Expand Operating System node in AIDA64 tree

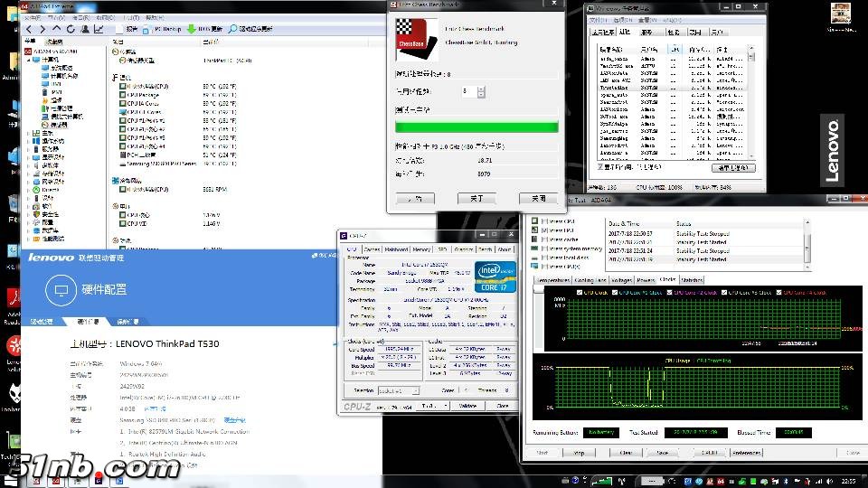pyautogui.click(x=29, y=141)
